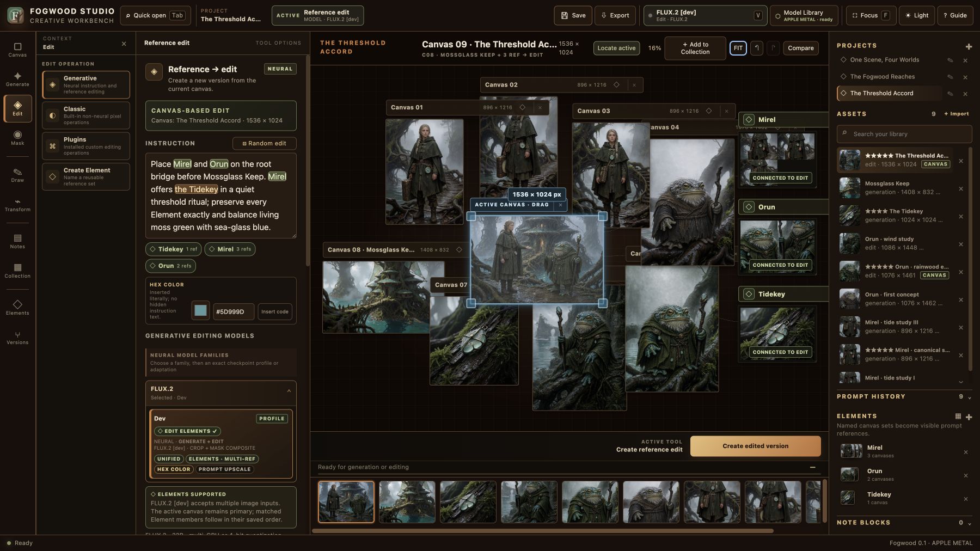Click diamond icon on Canvas 01 header

(x=522, y=107)
